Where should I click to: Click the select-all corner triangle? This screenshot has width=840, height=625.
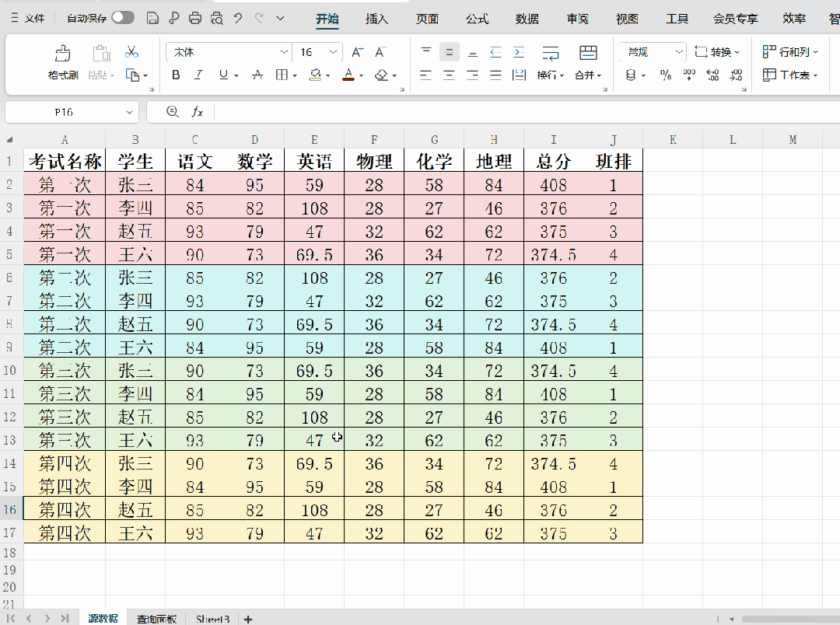point(9,140)
